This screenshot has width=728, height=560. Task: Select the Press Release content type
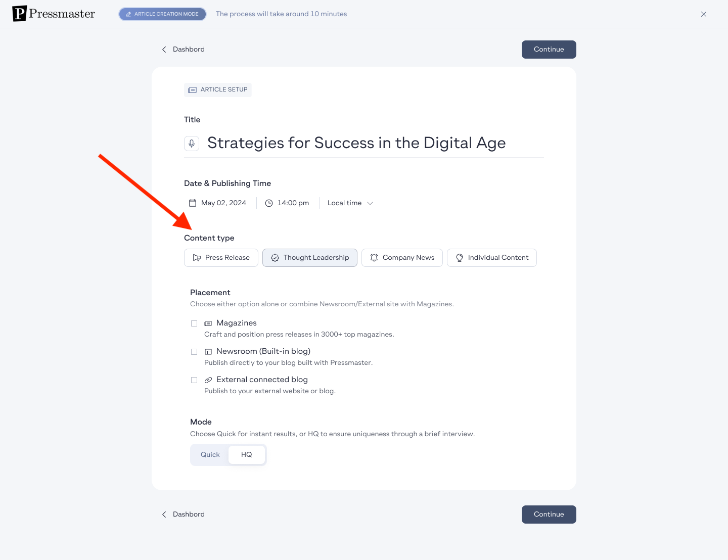click(221, 258)
